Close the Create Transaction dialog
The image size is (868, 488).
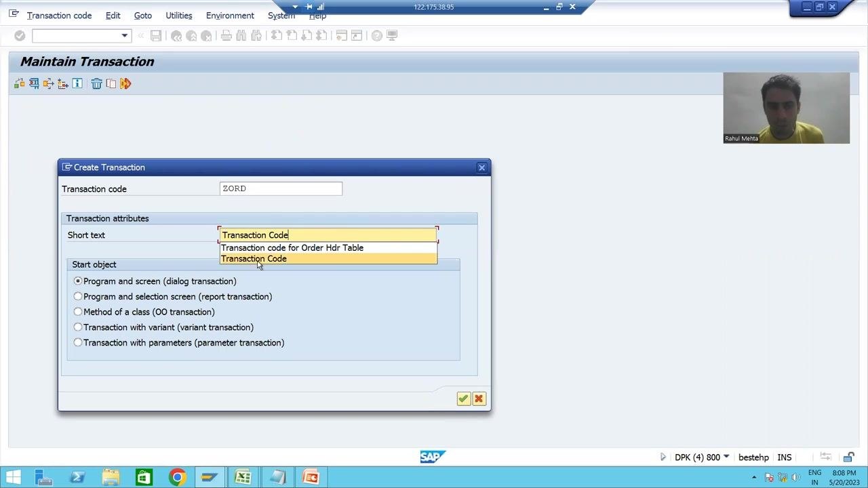click(481, 167)
